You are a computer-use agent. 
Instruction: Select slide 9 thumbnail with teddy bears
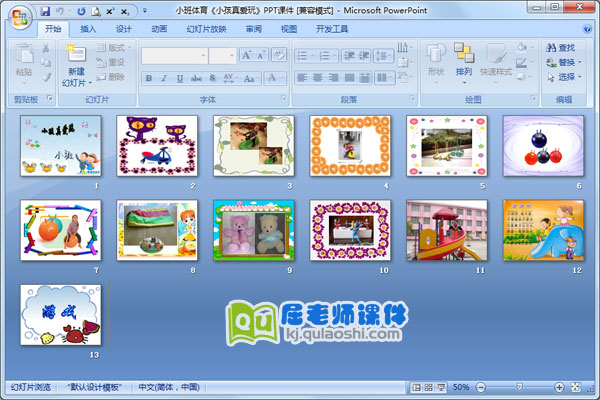click(254, 230)
